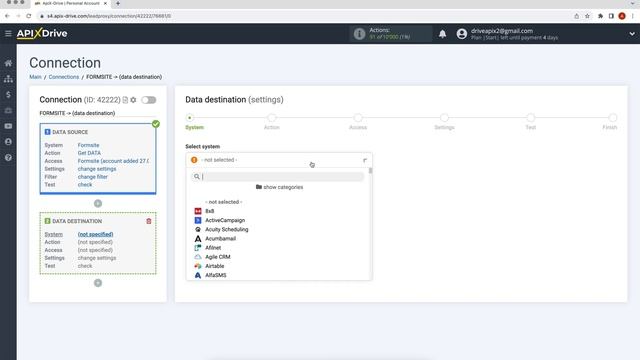640x360 pixels.
Task: Click data source check link
Action: click(85, 185)
